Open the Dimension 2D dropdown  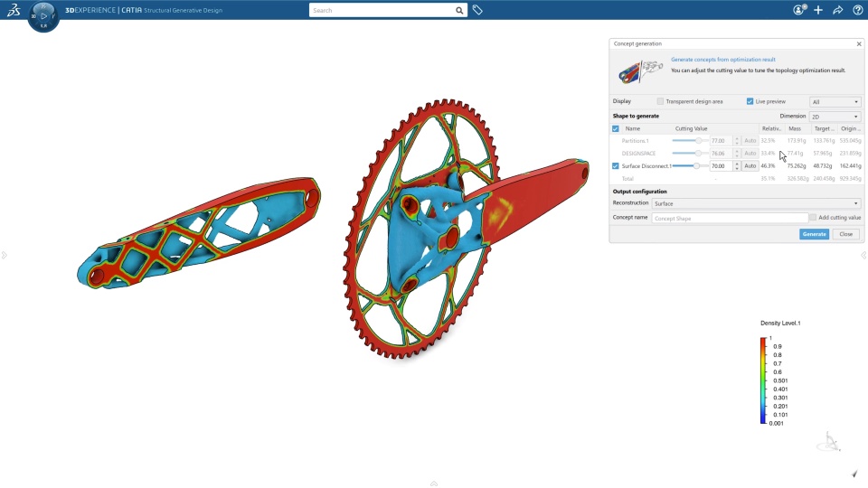point(835,117)
